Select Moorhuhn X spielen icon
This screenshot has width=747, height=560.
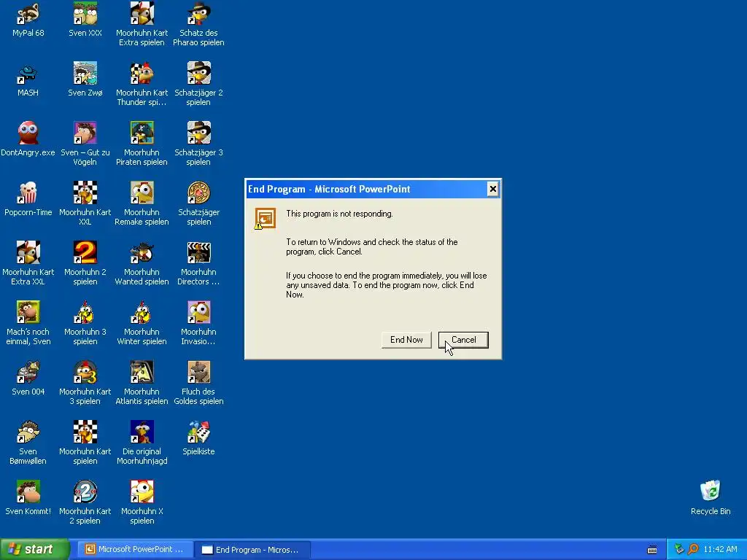[x=142, y=491]
